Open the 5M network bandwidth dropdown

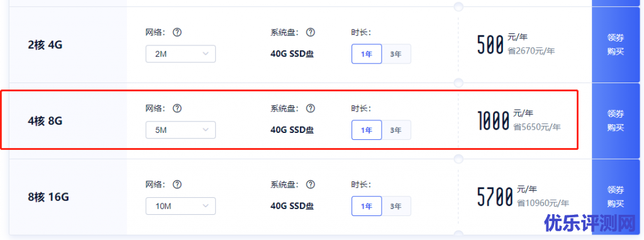[180, 130]
